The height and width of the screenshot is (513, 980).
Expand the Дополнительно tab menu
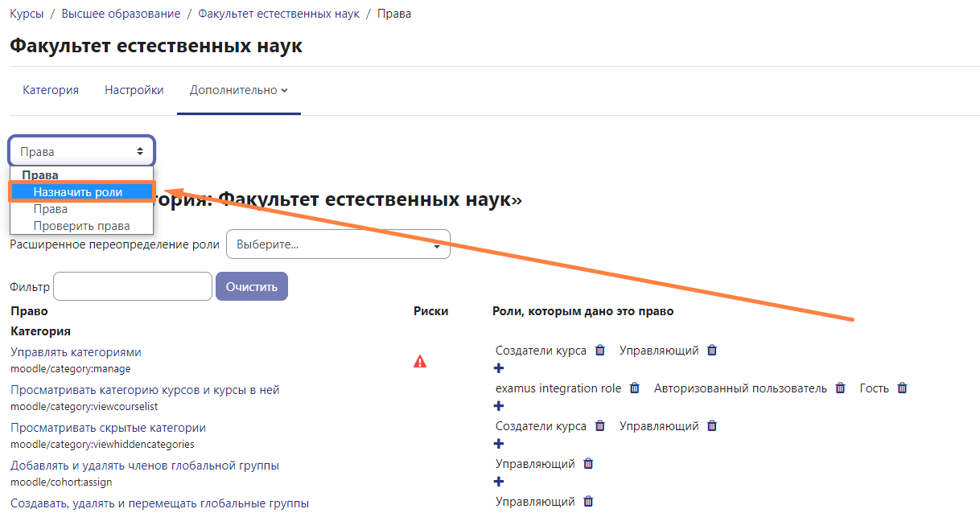pyautogui.click(x=238, y=90)
